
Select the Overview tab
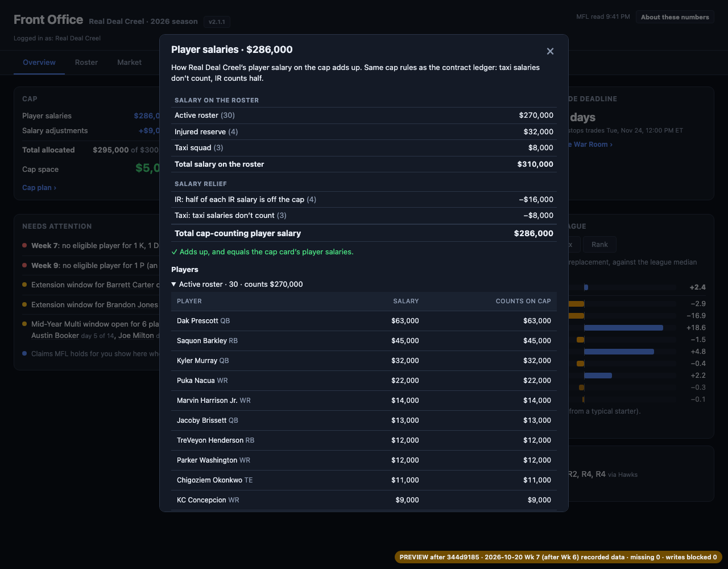(x=39, y=62)
